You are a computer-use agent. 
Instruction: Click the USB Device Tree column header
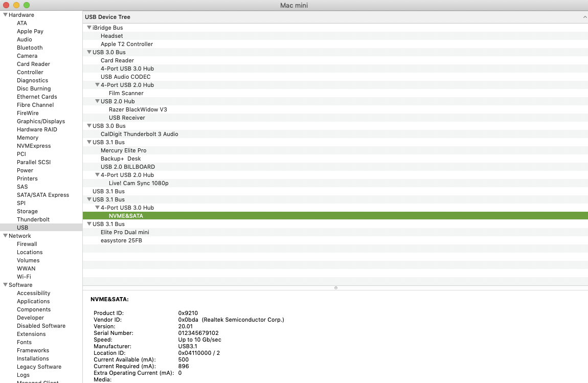click(x=335, y=17)
